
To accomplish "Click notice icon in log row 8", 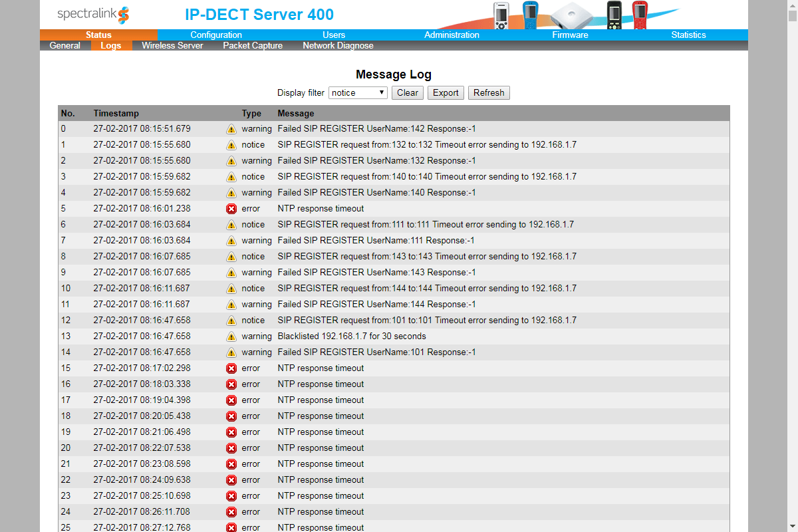I will pyautogui.click(x=231, y=257).
